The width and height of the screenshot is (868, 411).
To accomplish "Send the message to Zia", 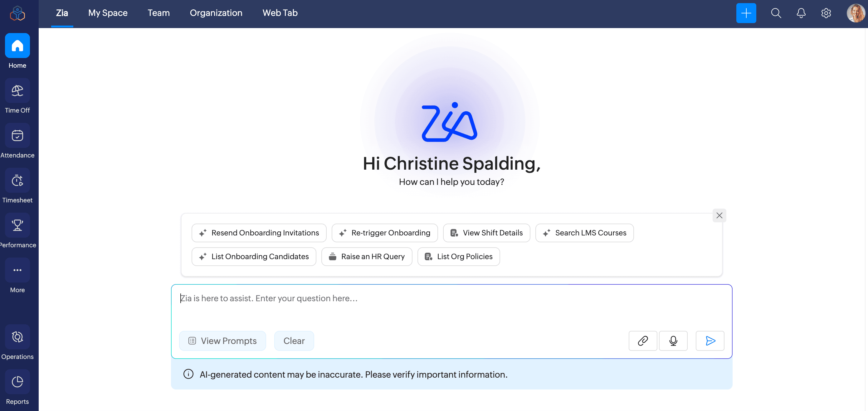I will 710,341.
